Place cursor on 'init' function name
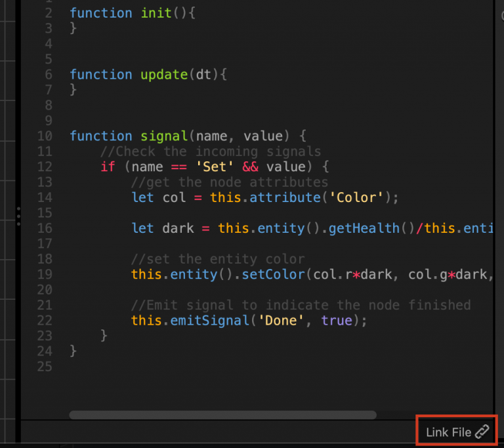Screen dimensions: 504x448 (x=156, y=13)
